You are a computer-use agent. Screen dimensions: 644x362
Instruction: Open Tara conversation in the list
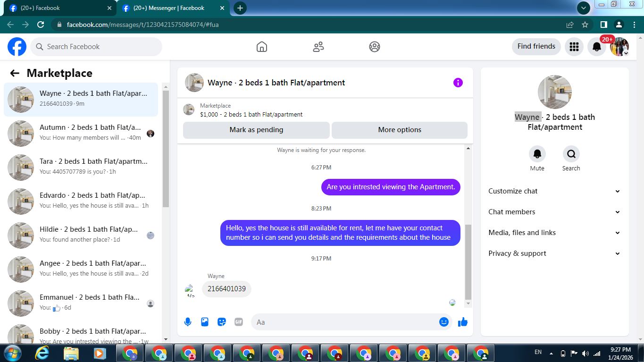tap(81, 168)
